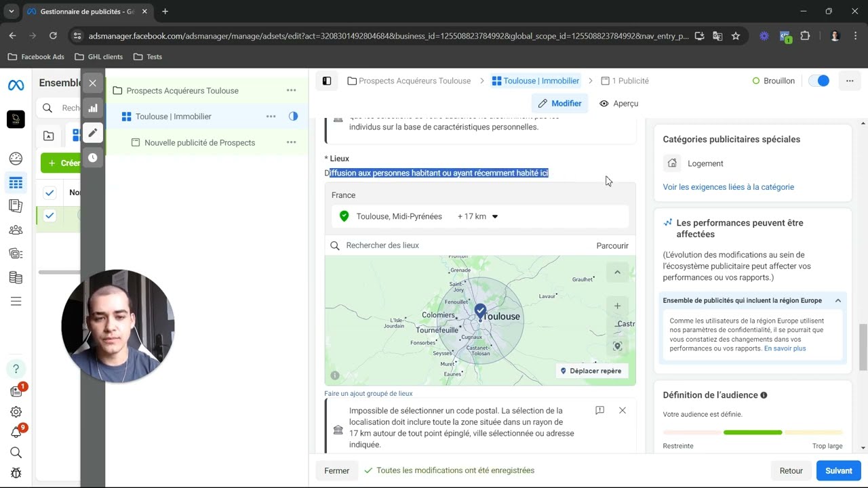Dismiss the postal code warning message
Viewport: 868px width, 488px height.
[623, 410]
